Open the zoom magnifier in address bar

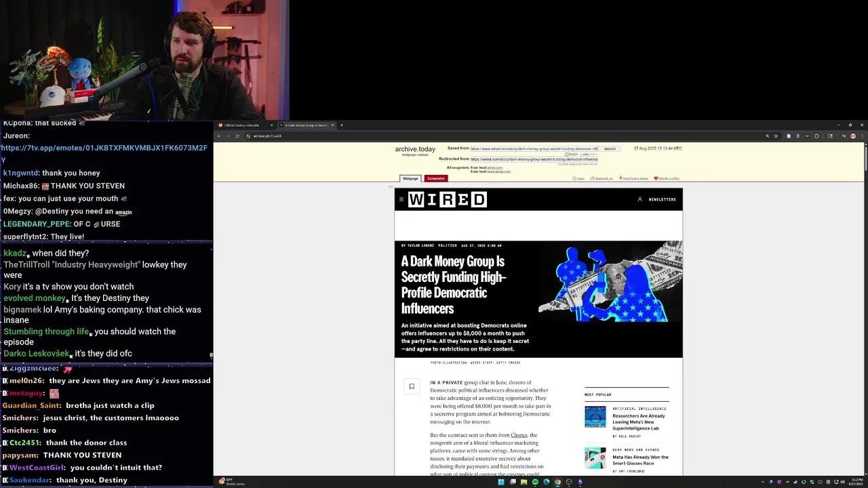point(767,136)
